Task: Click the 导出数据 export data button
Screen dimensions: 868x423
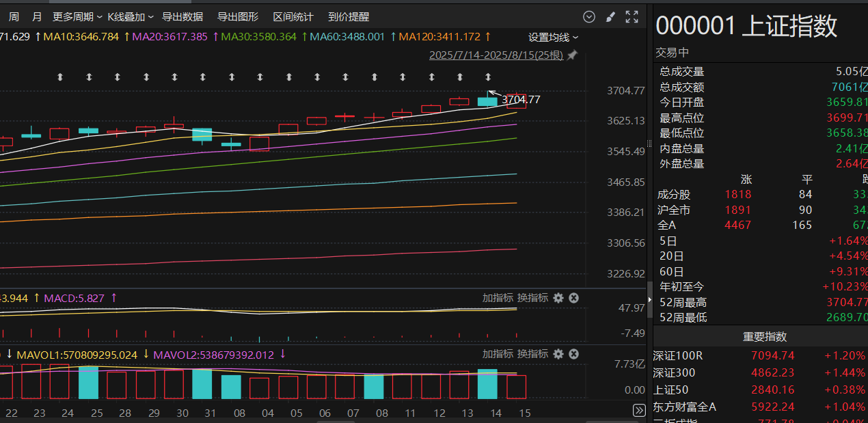Action: pyautogui.click(x=182, y=17)
